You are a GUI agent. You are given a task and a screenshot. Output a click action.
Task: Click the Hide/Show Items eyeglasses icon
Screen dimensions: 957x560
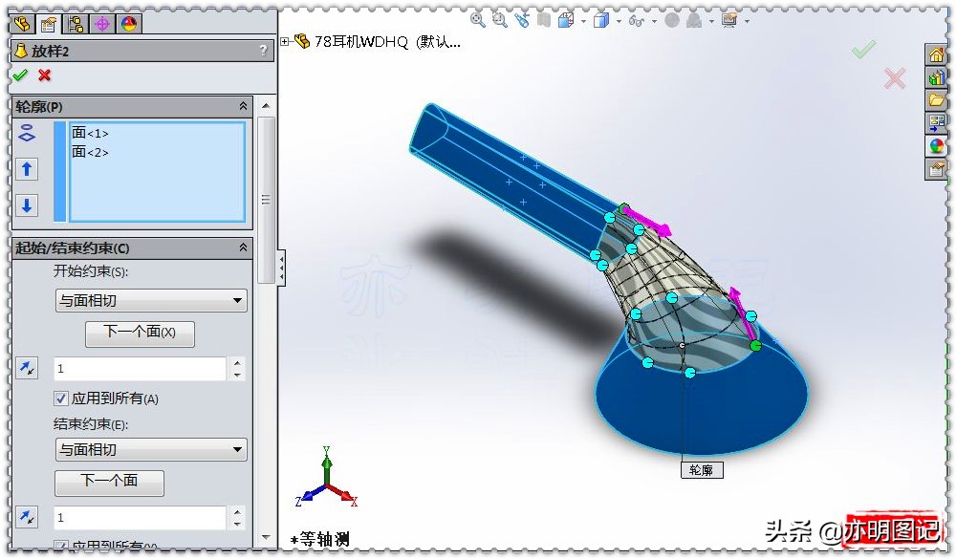(x=638, y=19)
